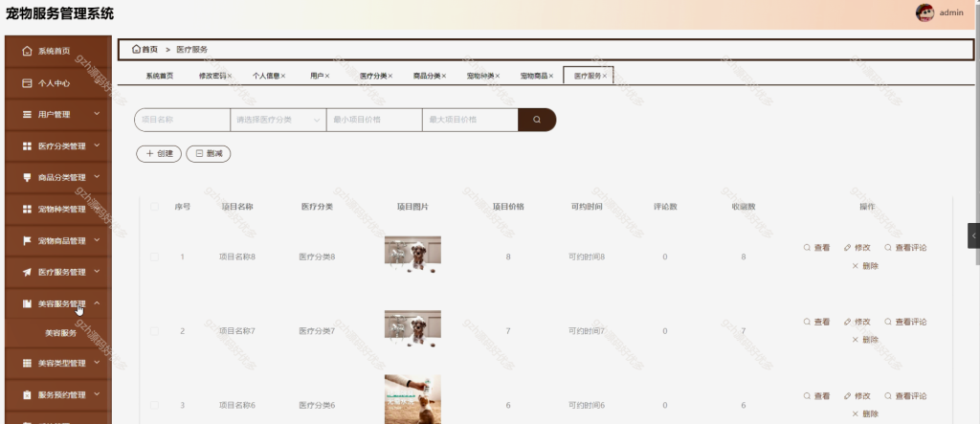980x424 pixels.
Task: Close the 医疗分类 tab
Action: pyautogui.click(x=390, y=76)
